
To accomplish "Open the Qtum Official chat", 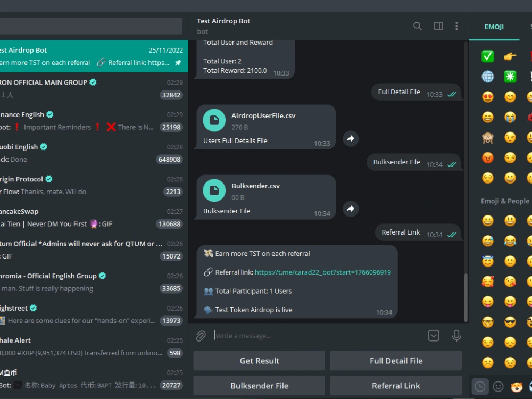I will click(94, 250).
